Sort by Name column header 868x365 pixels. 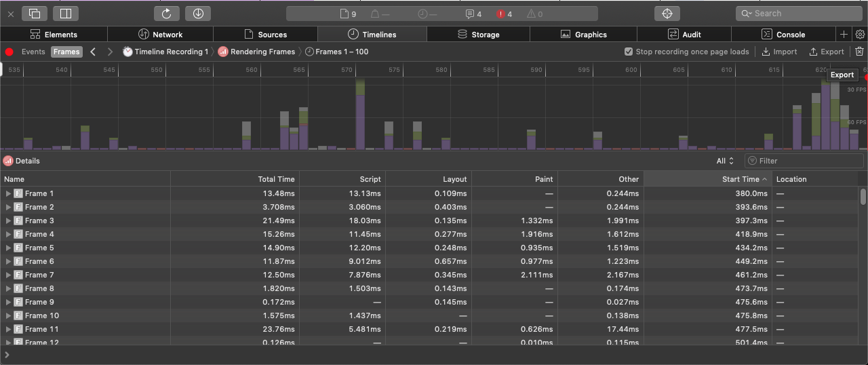tap(85, 179)
